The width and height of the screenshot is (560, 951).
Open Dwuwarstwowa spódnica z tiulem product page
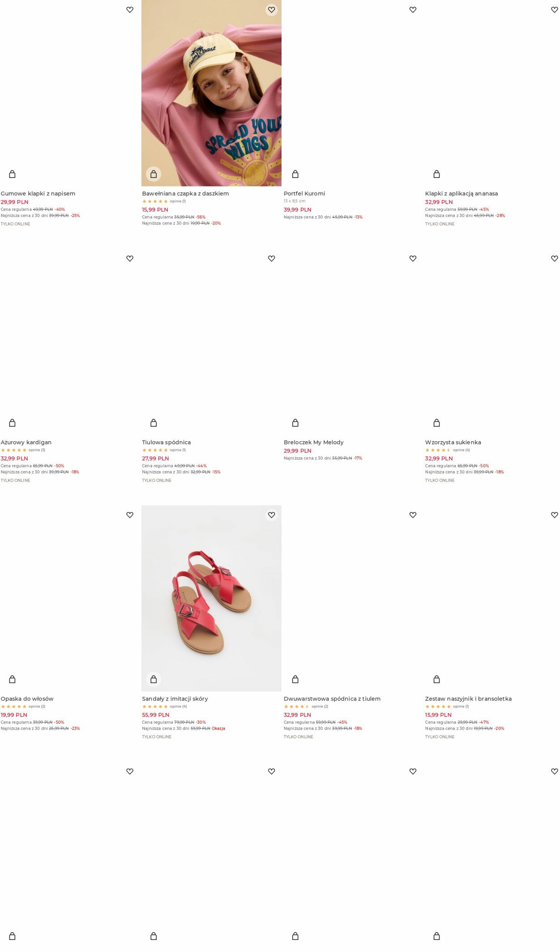tap(332, 699)
